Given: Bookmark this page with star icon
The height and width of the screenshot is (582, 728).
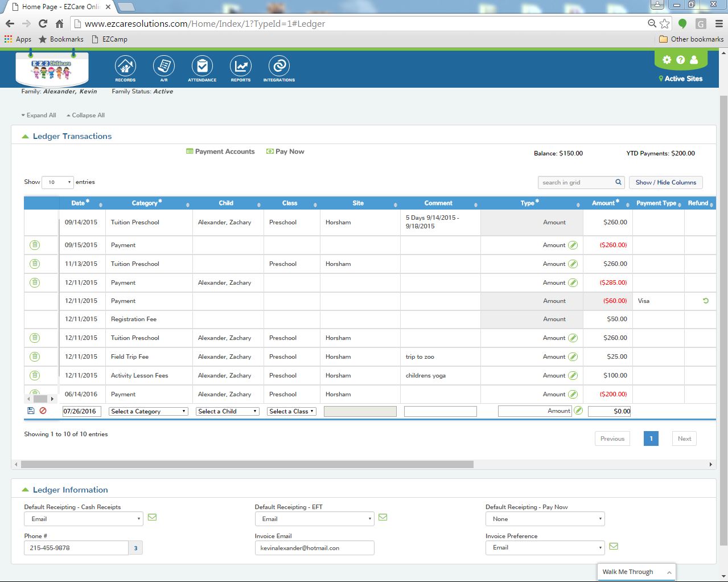Looking at the screenshot, I should (664, 23).
